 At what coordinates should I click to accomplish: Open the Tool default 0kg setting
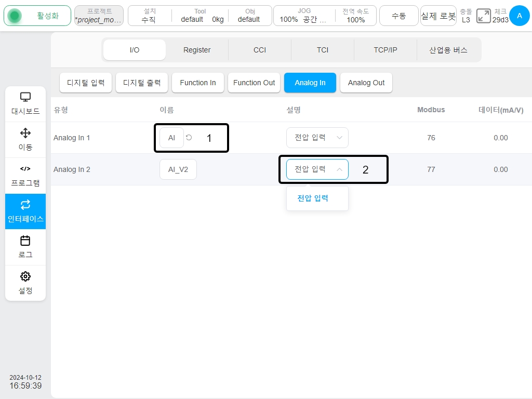(x=200, y=16)
